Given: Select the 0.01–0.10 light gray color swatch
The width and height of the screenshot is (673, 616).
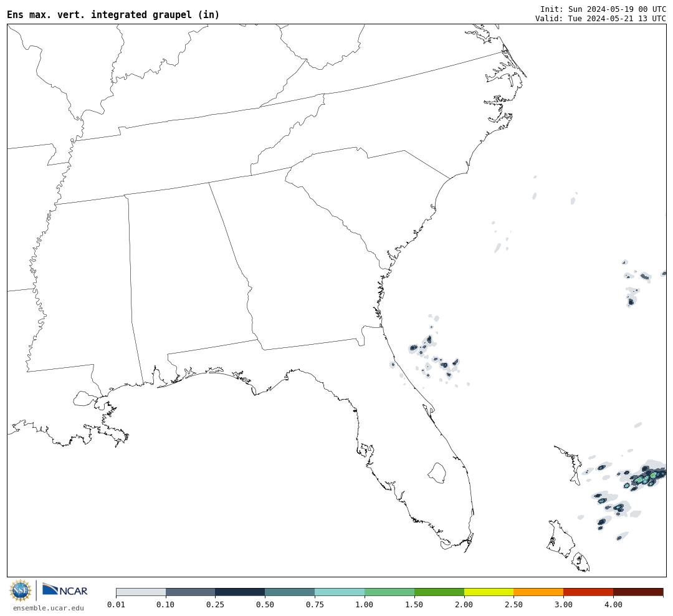Looking at the screenshot, I should (141, 592).
